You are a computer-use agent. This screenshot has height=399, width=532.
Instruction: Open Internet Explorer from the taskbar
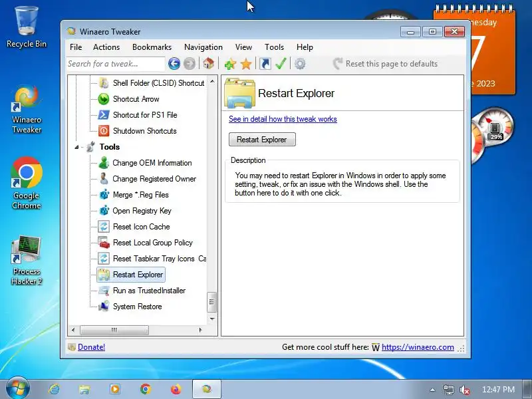(x=54, y=389)
